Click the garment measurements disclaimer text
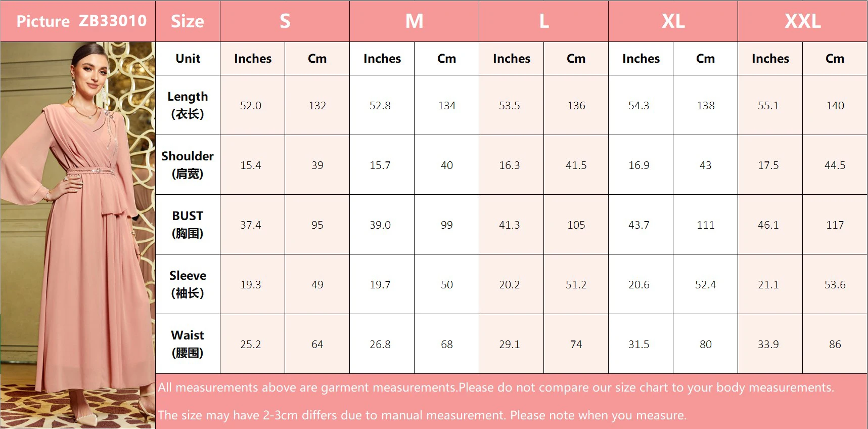 (x=496, y=388)
